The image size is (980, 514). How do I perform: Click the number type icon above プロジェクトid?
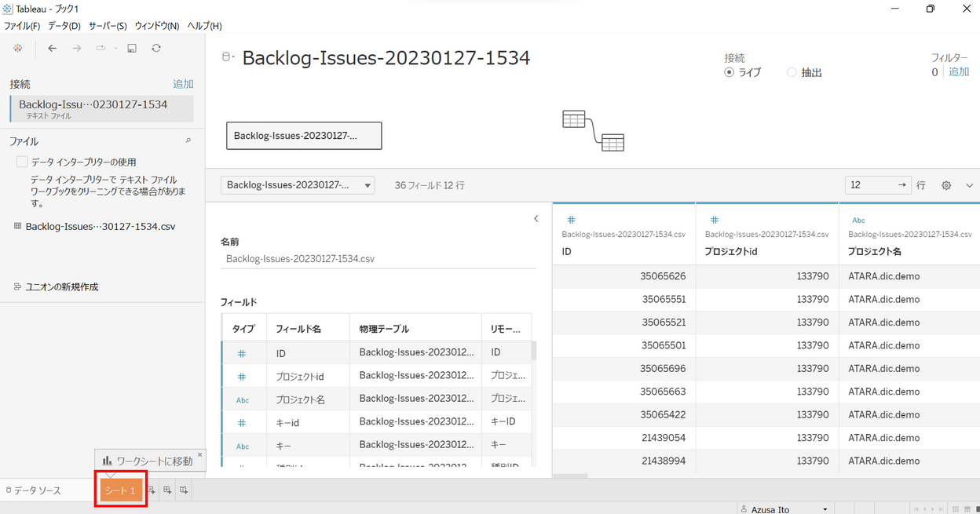[714, 221]
